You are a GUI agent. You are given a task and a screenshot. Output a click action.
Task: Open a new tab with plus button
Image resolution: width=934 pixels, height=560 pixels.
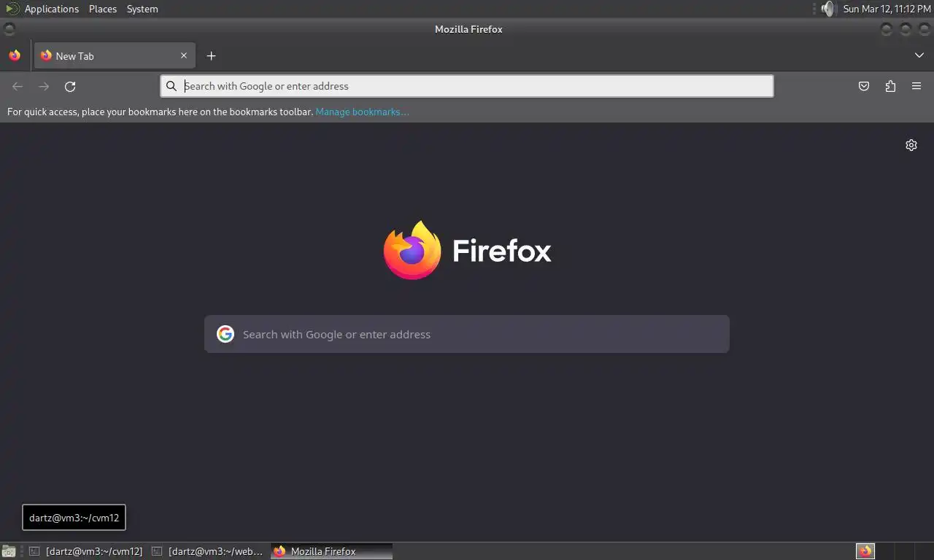tap(211, 55)
